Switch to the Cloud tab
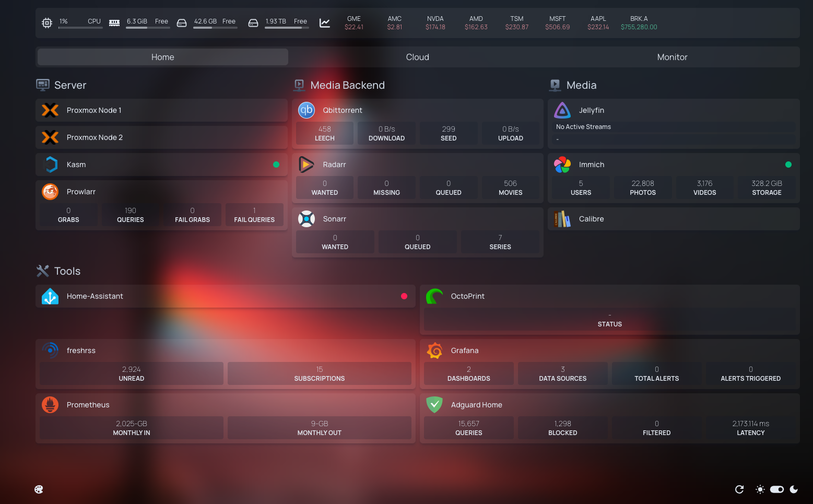The image size is (813, 504). [417, 57]
